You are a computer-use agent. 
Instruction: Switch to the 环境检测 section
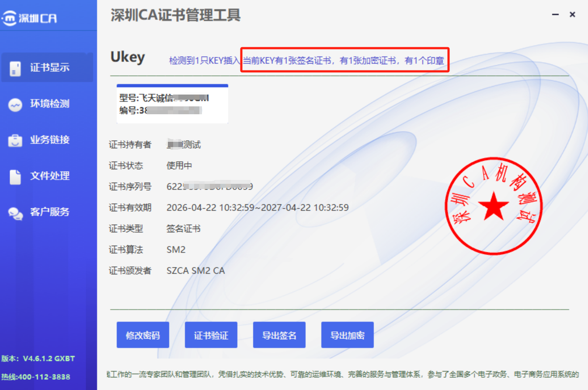click(x=47, y=104)
